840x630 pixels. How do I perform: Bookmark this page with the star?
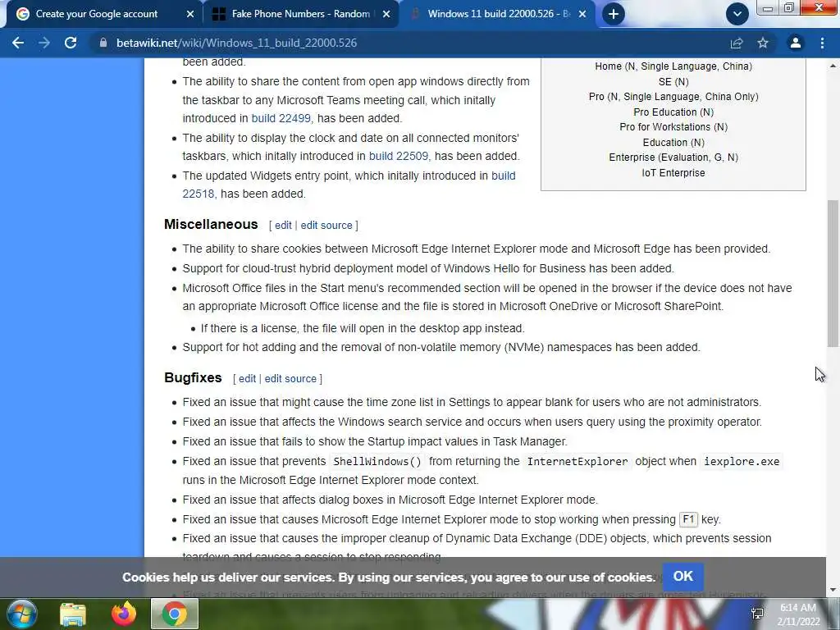(x=763, y=43)
